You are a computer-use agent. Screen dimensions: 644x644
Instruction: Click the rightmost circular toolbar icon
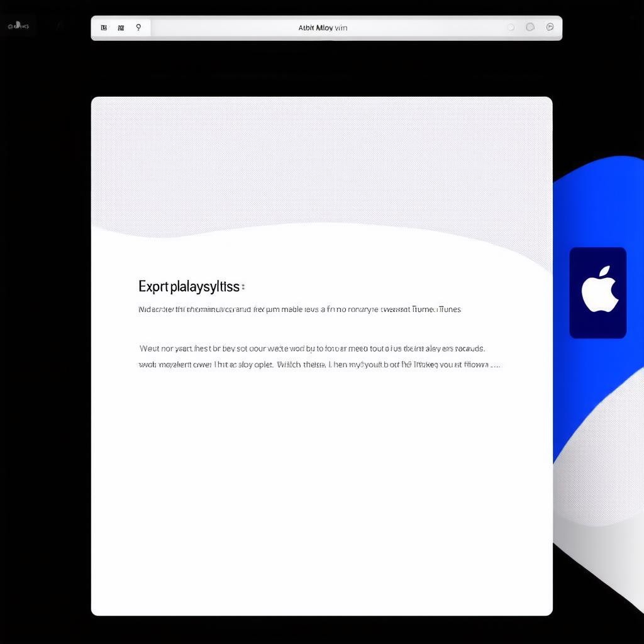click(x=550, y=27)
